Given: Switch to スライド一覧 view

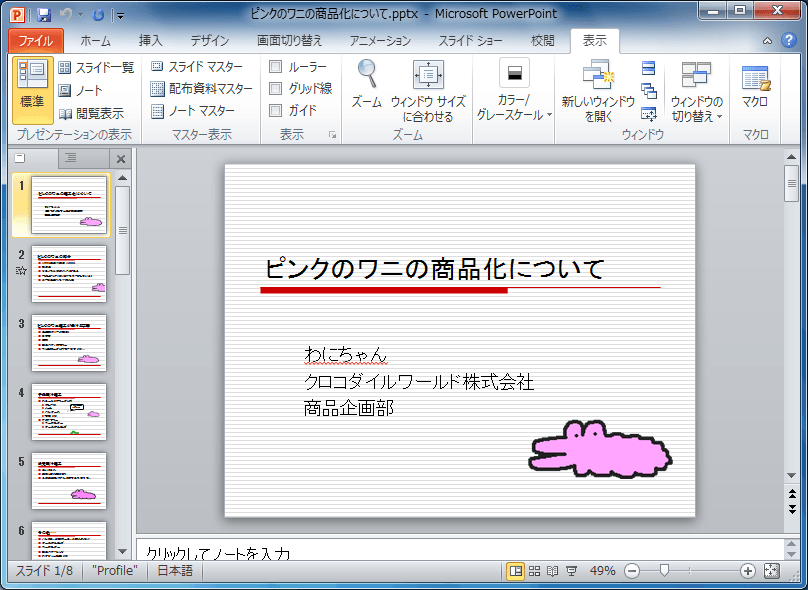Looking at the screenshot, I should (96, 68).
